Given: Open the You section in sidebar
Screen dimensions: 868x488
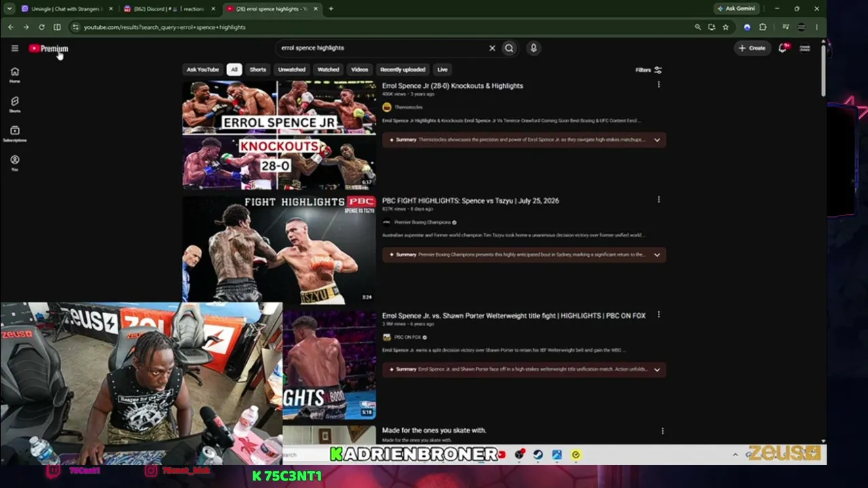Looking at the screenshot, I should [14, 163].
